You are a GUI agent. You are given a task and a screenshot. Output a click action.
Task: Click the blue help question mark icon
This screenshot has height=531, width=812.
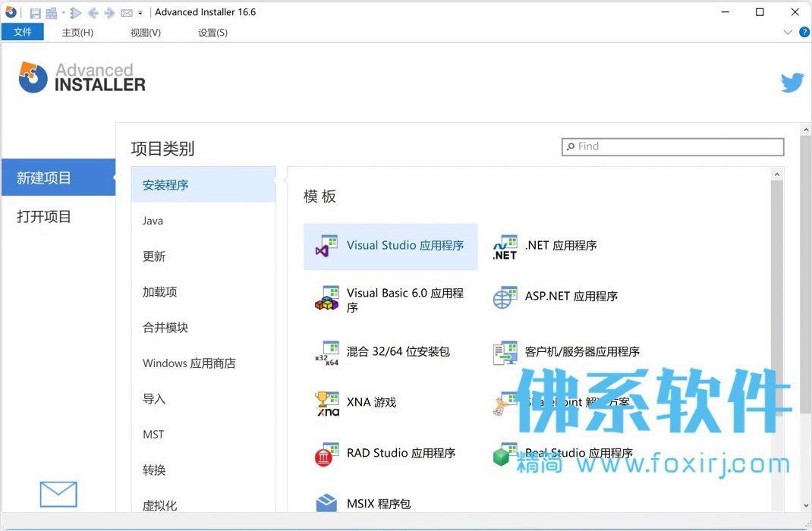[x=804, y=33]
